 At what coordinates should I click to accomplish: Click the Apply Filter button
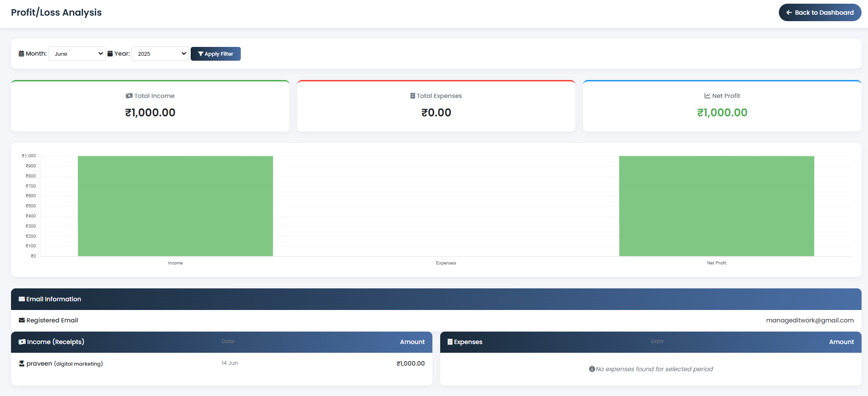(x=216, y=54)
